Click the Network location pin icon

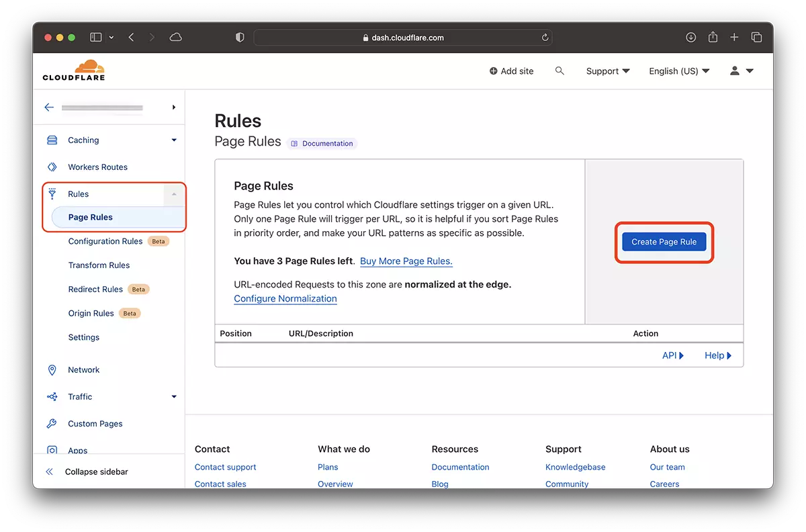52,370
